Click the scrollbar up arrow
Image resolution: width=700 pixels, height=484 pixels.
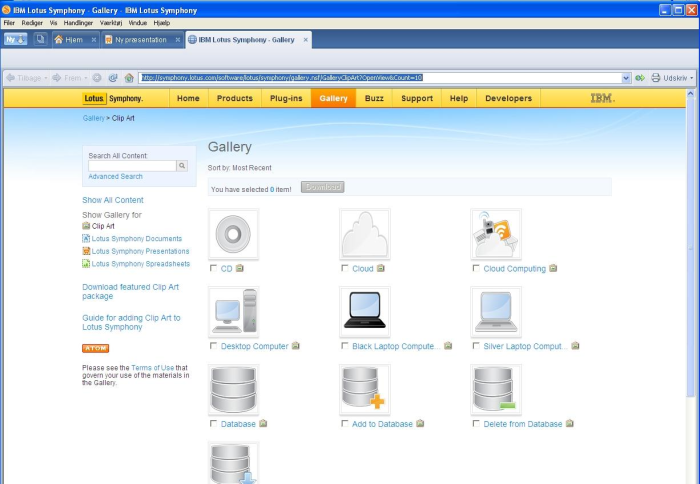691,93
